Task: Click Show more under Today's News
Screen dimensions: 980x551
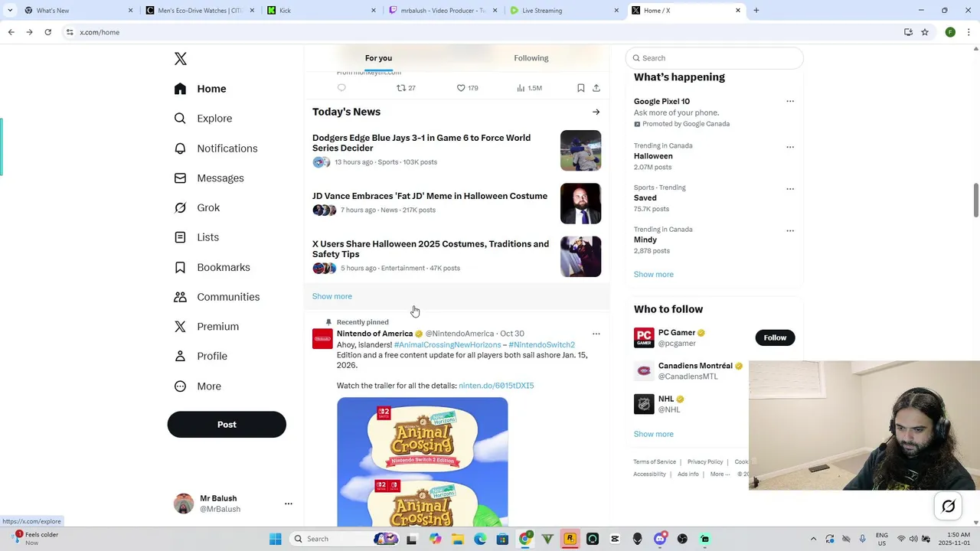Action: (x=332, y=296)
